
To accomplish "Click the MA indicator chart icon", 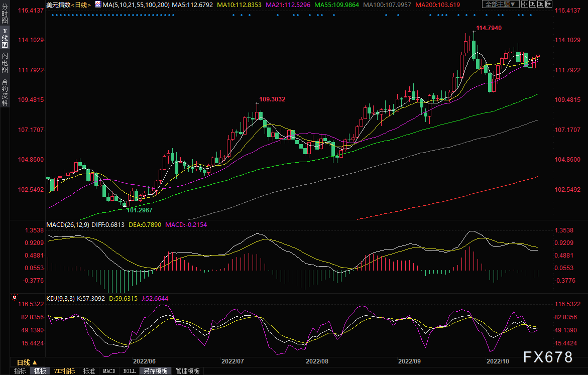I will click(x=98, y=5).
